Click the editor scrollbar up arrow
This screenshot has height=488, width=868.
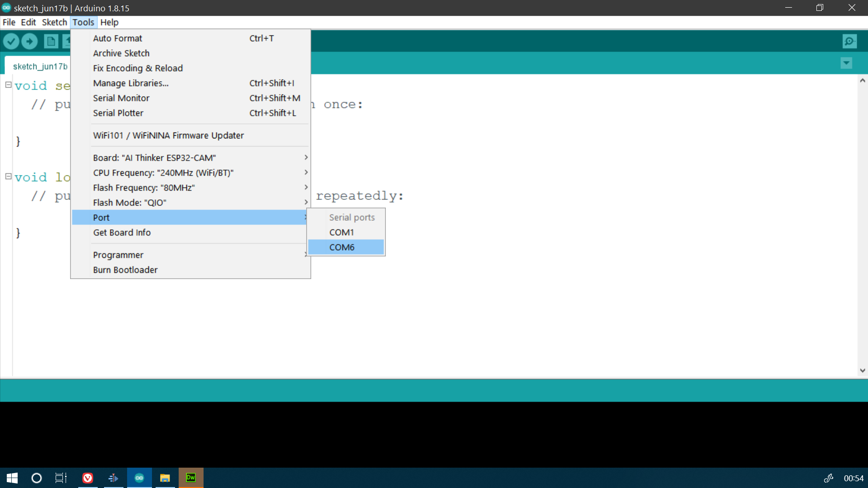pos(863,81)
